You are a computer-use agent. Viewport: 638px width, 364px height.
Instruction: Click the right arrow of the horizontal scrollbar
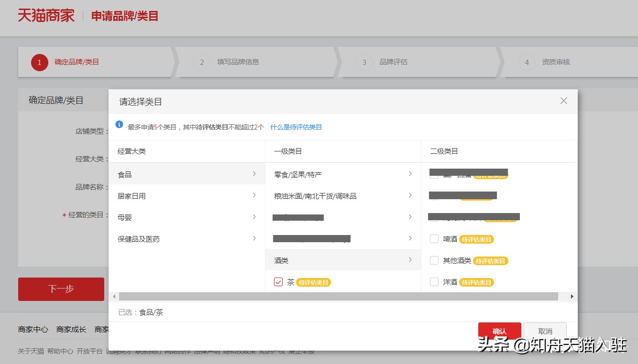(572, 297)
